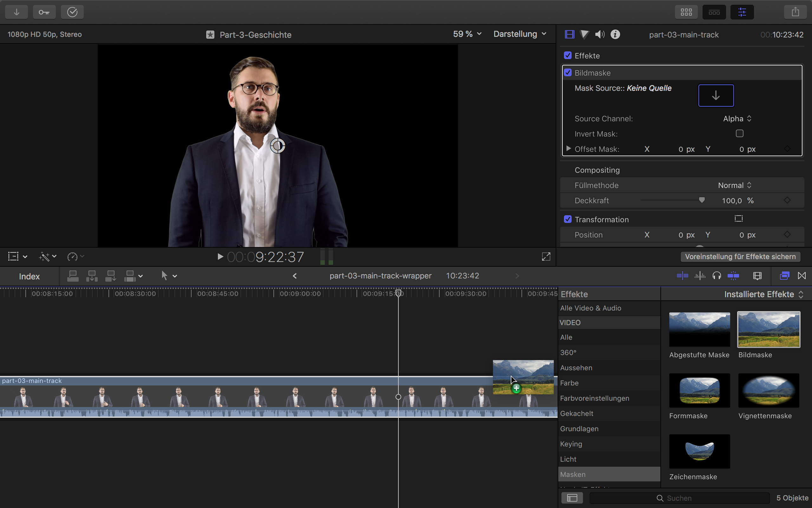Select the Zeichenmaske effect thumbnail
This screenshot has width=812, height=508.
699,451
